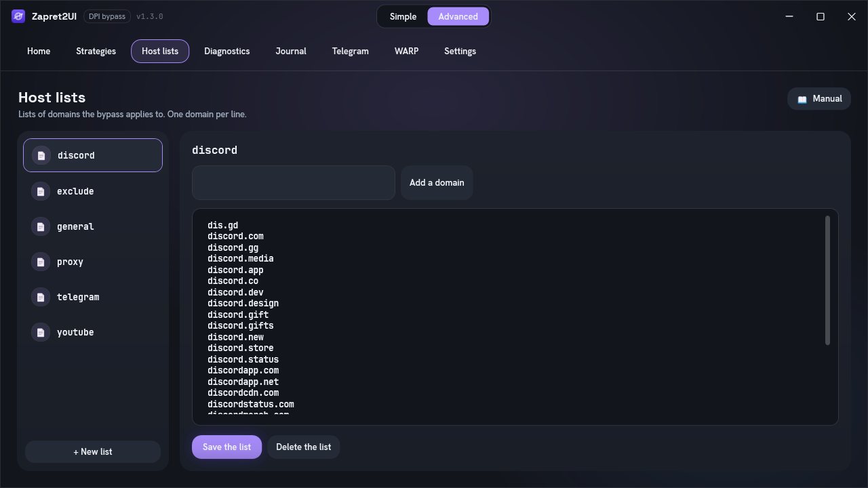Focus the new domain input field
The image size is (868, 488).
pos(294,182)
